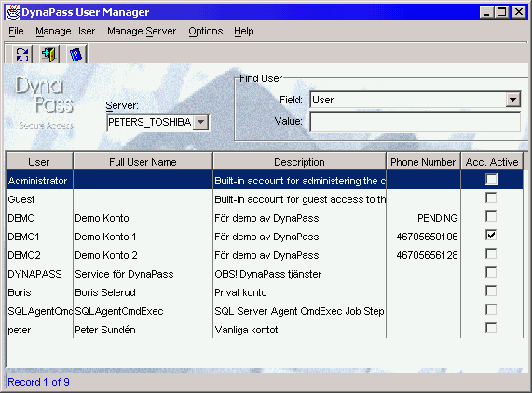Sort by the Acc. Active header

[x=492, y=162]
